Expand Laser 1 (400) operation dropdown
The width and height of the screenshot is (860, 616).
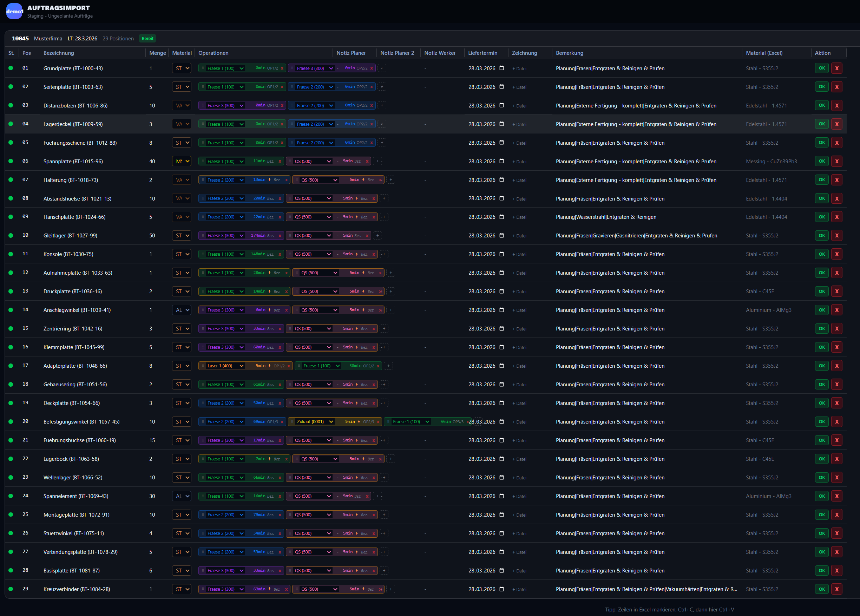pos(242,366)
